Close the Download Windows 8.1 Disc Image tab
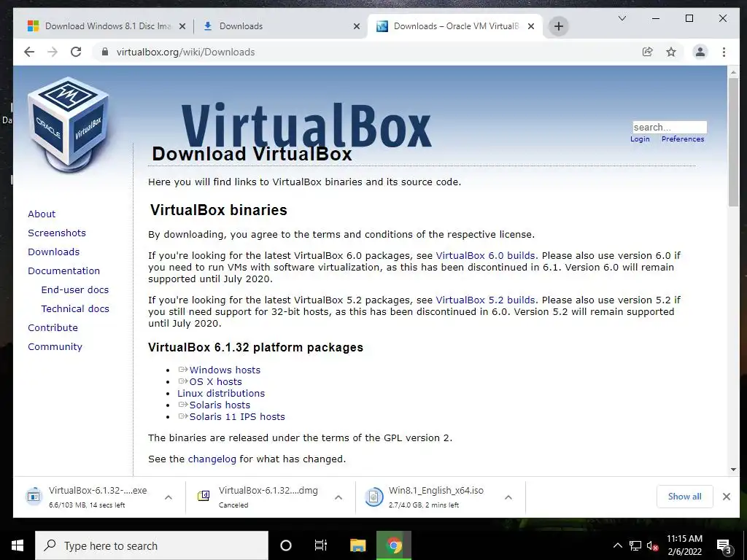Viewport: 747px width, 560px height. pyautogui.click(x=182, y=27)
